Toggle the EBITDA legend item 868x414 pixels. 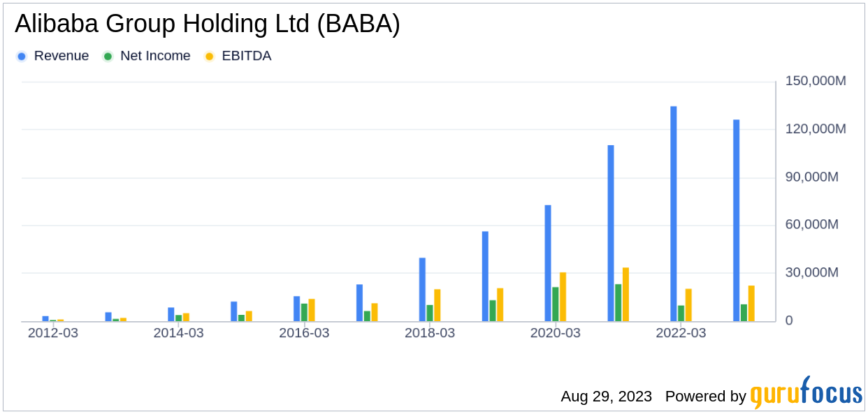click(x=237, y=56)
